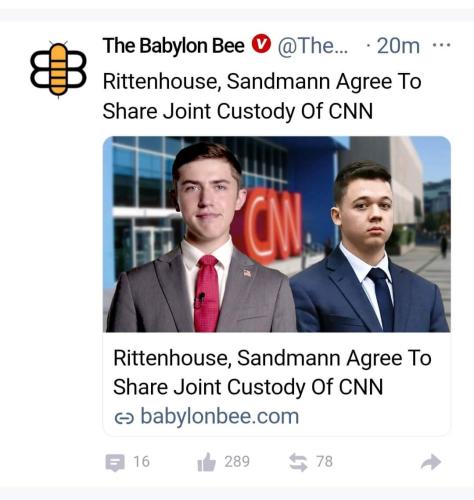The width and height of the screenshot is (474, 500).
Task: Open the card headline below the image
Action: 272,372
